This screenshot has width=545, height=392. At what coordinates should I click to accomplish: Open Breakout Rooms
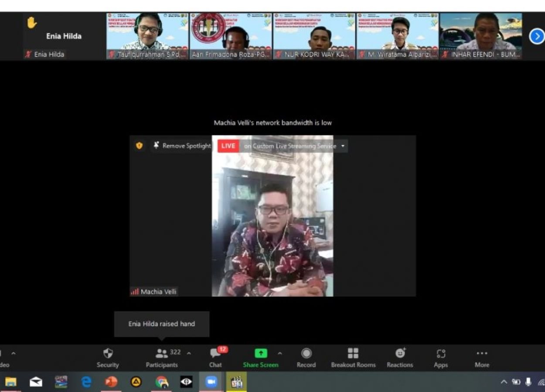tap(353, 358)
